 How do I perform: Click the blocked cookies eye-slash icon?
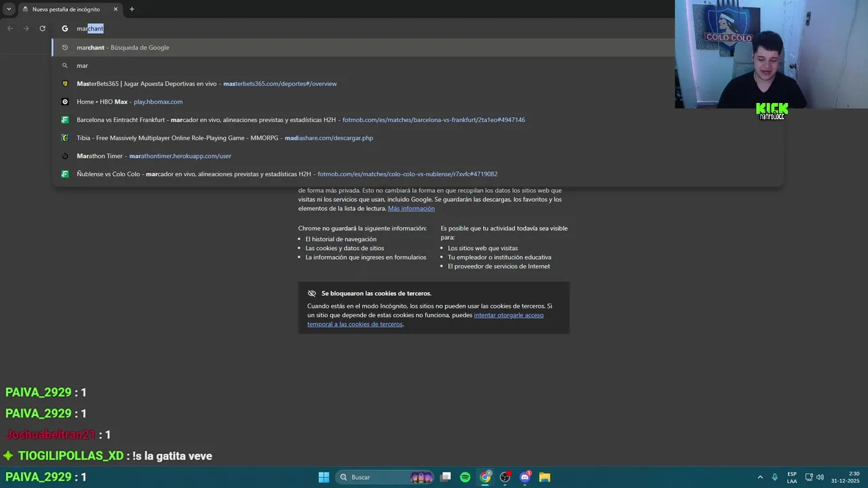[312, 293]
